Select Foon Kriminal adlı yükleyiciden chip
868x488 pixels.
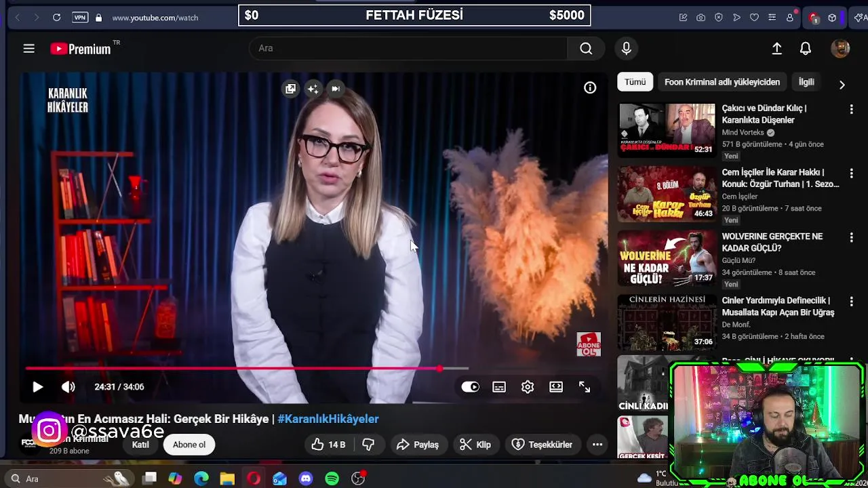point(722,82)
